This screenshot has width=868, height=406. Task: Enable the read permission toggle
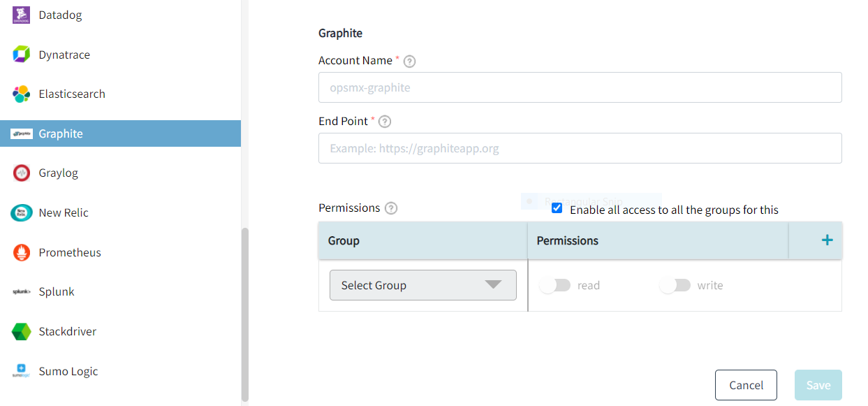click(555, 285)
